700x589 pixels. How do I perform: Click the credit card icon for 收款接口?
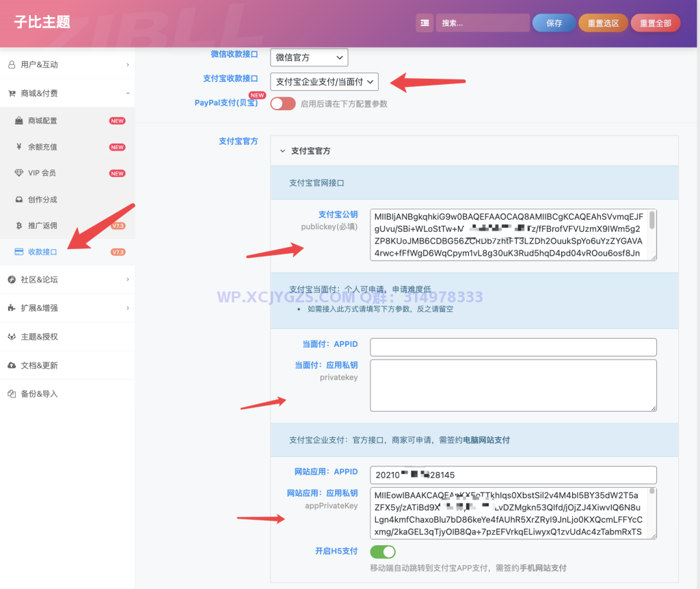point(19,252)
